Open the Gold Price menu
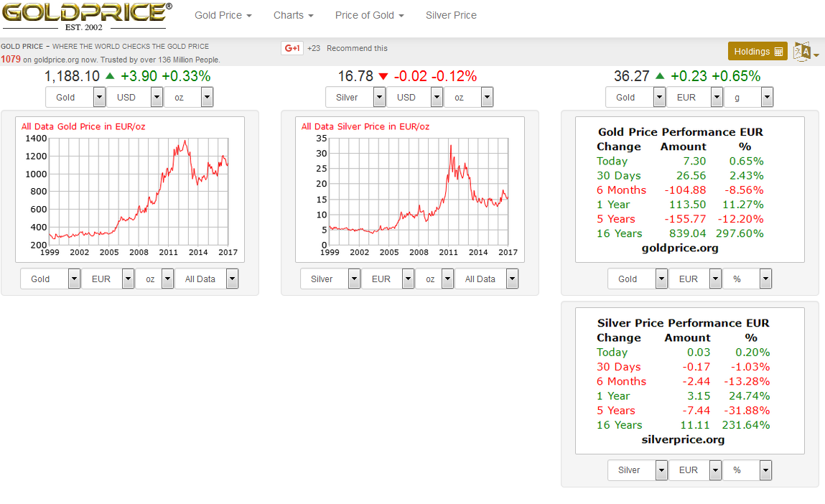 (223, 15)
